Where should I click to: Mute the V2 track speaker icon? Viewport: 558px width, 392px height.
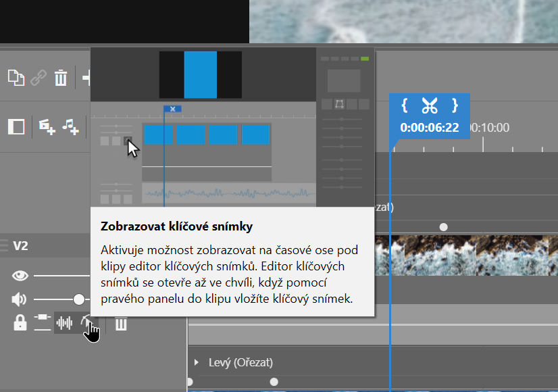coord(20,299)
